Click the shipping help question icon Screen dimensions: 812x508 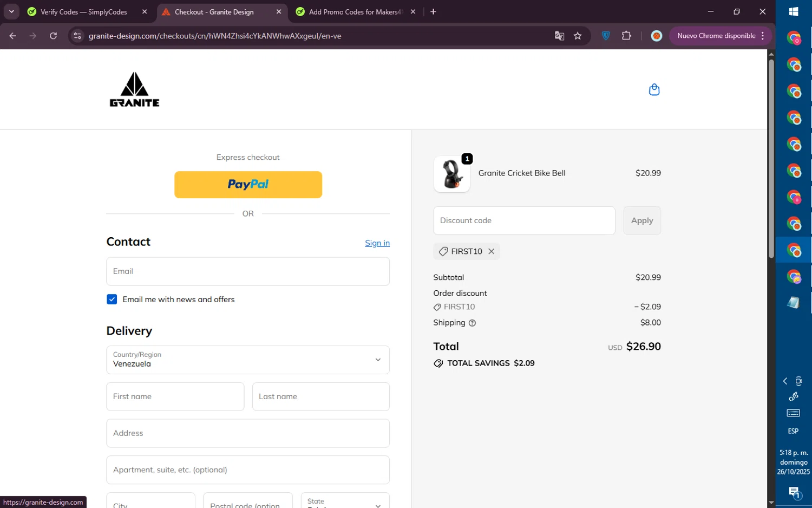point(472,323)
